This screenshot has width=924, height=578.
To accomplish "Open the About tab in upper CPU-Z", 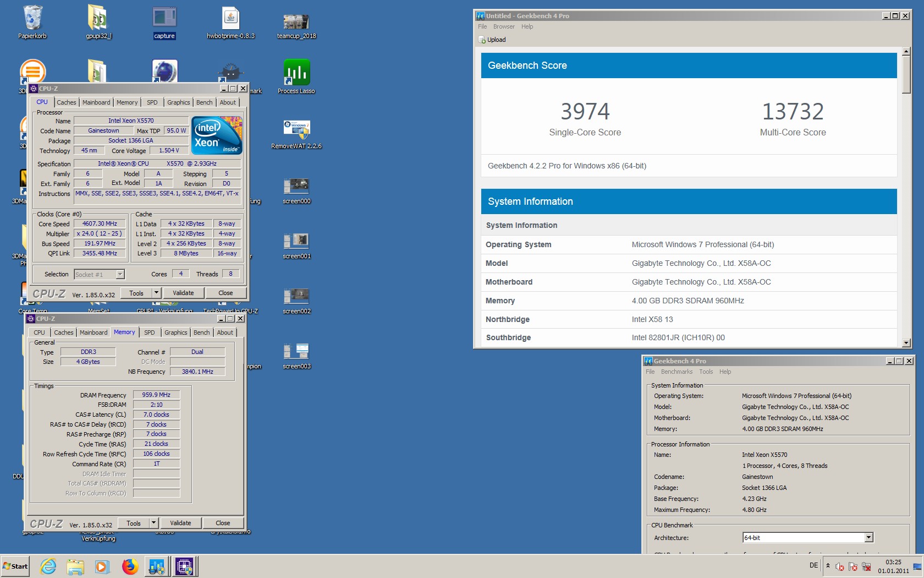I will pos(228,102).
